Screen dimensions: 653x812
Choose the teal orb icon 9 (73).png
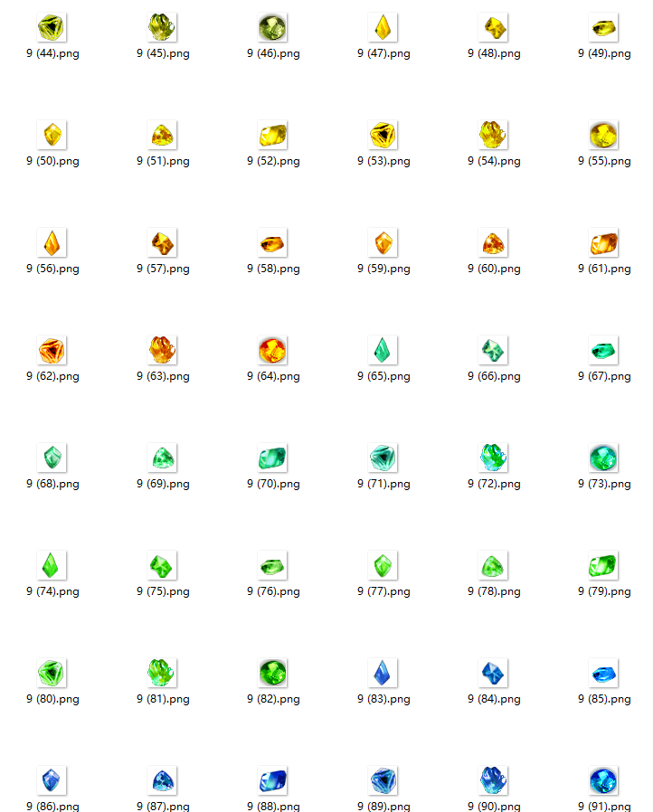point(604,458)
